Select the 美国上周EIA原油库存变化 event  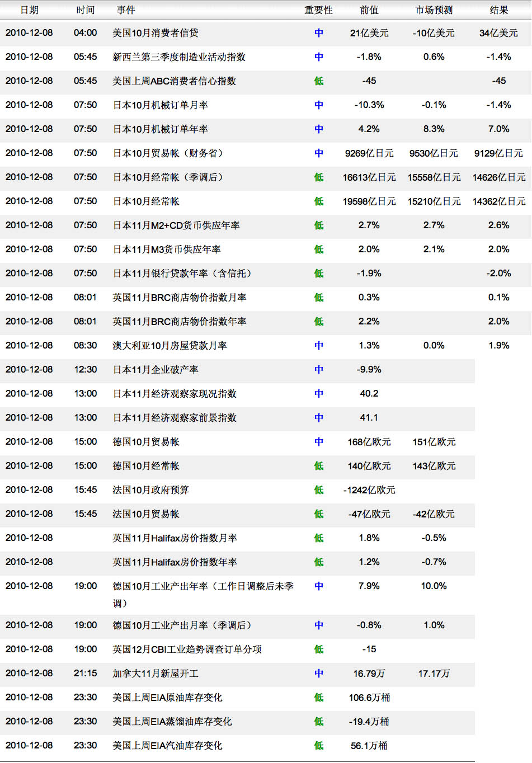[x=167, y=698]
